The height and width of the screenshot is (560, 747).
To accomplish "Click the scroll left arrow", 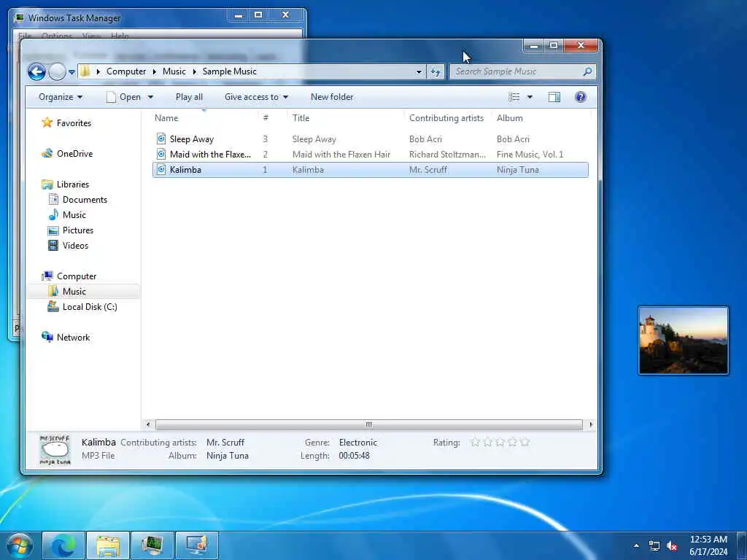I will click(x=148, y=424).
